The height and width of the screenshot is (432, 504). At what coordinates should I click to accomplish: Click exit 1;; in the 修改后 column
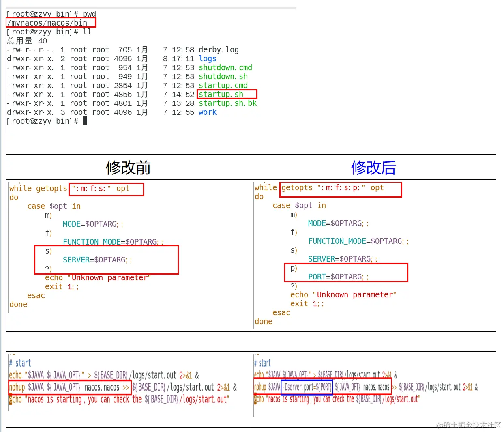(307, 304)
